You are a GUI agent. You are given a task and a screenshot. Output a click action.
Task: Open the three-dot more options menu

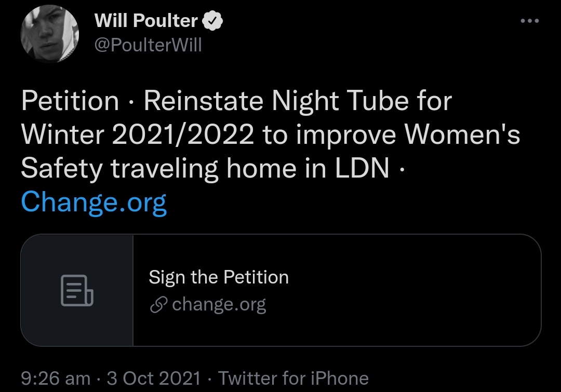pyautogui.click(x=530, y=21)
